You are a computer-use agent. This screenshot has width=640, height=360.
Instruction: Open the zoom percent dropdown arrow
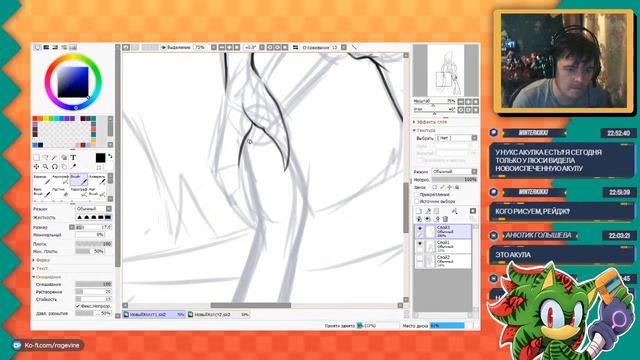[213, 48]
